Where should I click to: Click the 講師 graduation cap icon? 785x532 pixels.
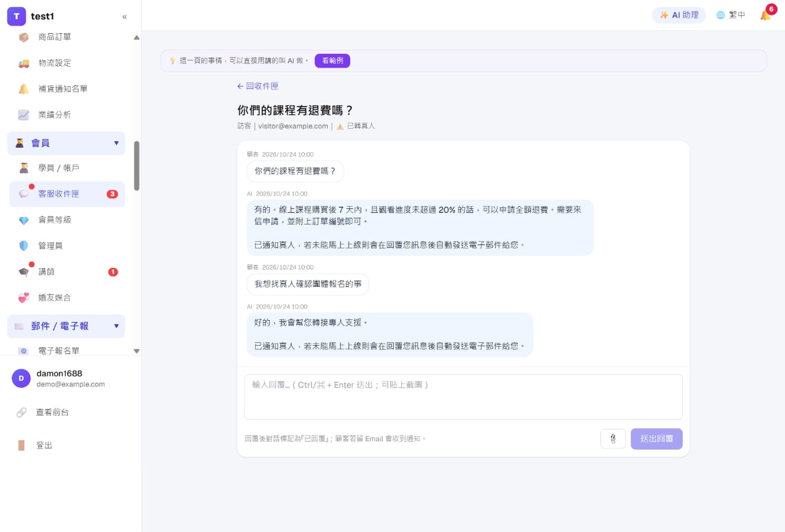pos(24,272)
